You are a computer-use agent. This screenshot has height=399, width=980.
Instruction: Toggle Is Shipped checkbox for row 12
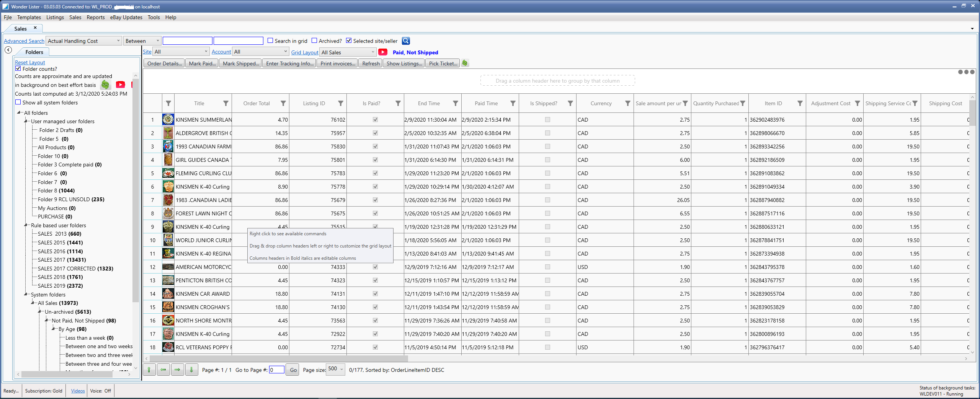click(x=547, y=267)
